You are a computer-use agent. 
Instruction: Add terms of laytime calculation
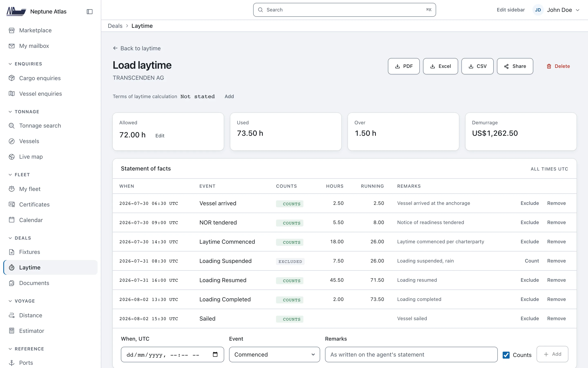[229, 96]
